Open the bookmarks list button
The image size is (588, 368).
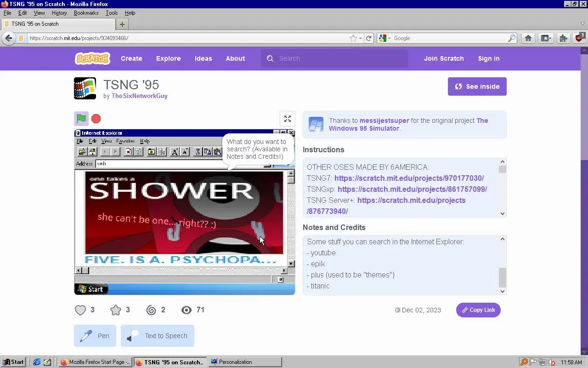coord(546,38)
